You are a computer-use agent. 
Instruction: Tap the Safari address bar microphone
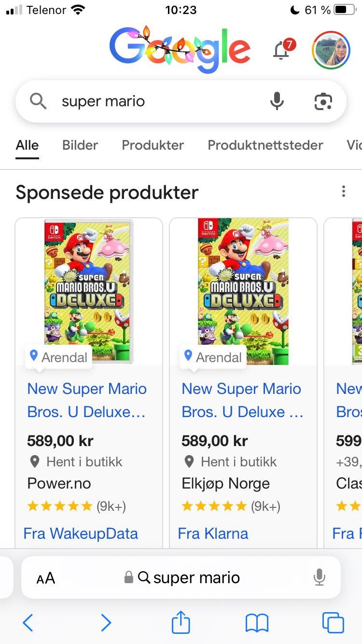pyautogui.click(x=319, y=577)
